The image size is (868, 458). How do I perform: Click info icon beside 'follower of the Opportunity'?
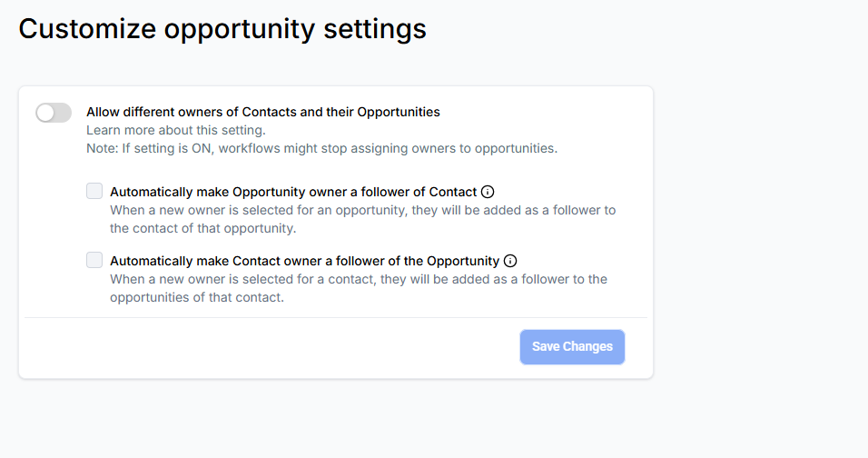pyautogui.click(x=510, y=261)
